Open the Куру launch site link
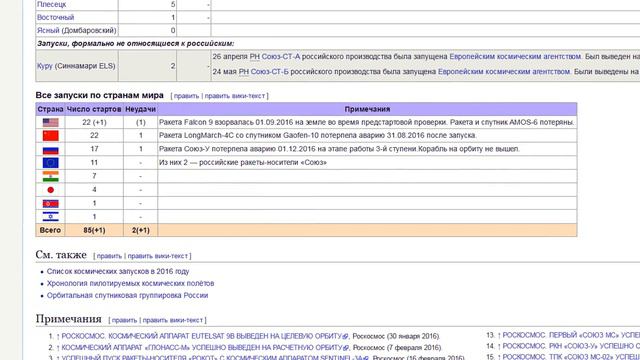Viewport: 640px width, 360px height. click(44, 66)
